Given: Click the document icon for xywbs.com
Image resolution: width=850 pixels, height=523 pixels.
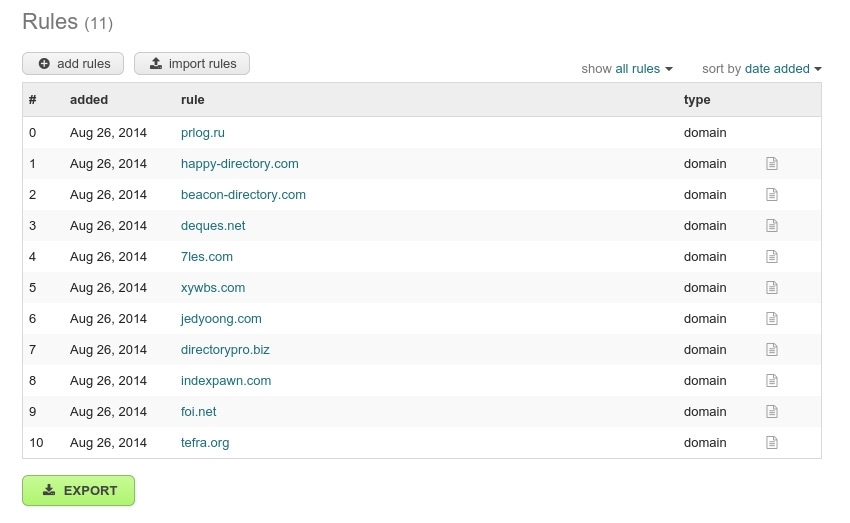Looking at the screenshot, I should [772, 288].
